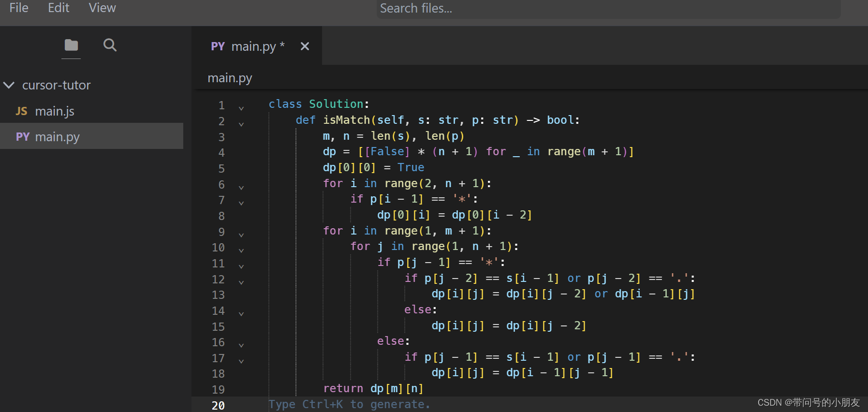Click the main.py breadcrumb label

tap(230, 78)
